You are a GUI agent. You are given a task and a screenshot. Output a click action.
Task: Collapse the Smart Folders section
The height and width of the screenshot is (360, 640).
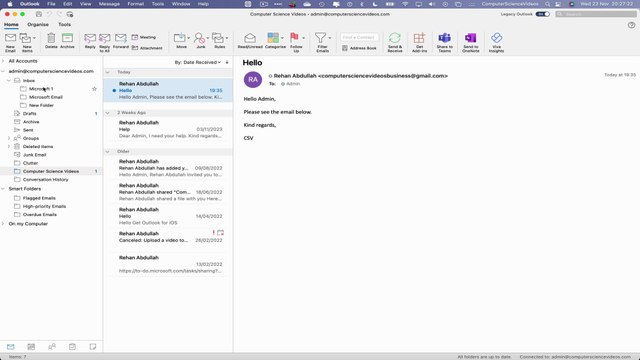click(3, 189)
